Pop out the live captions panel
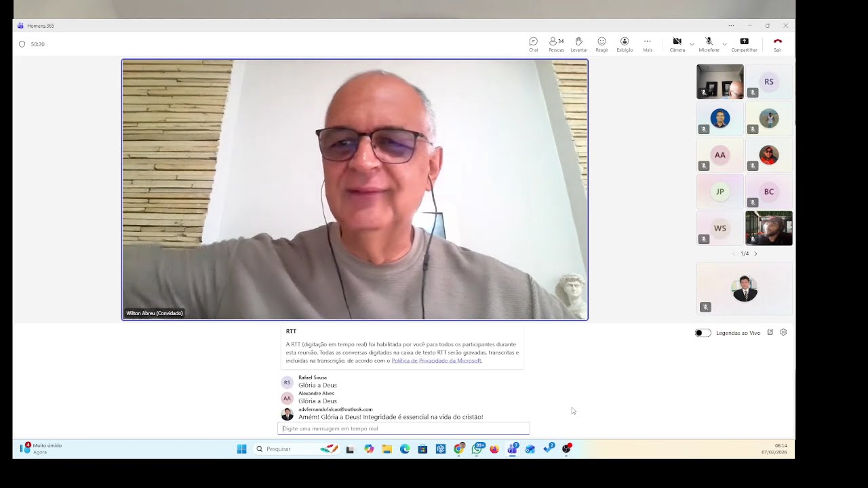The width and height of the screenshot is (868, 488). click(770, 332)
